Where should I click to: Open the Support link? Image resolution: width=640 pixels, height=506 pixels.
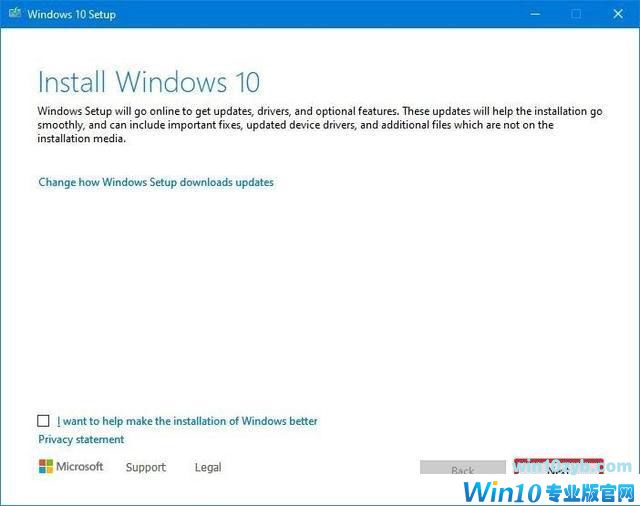(x=146, y=467)
